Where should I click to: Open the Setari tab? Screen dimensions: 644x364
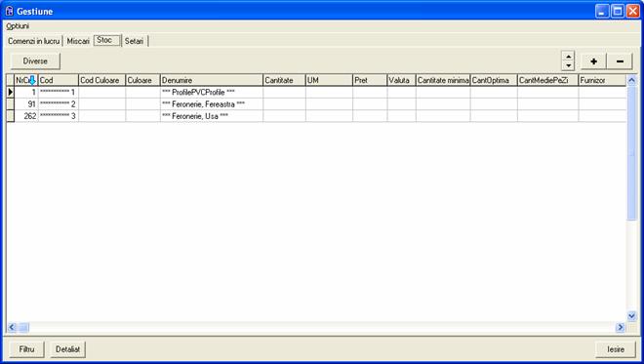pos(135,41)
